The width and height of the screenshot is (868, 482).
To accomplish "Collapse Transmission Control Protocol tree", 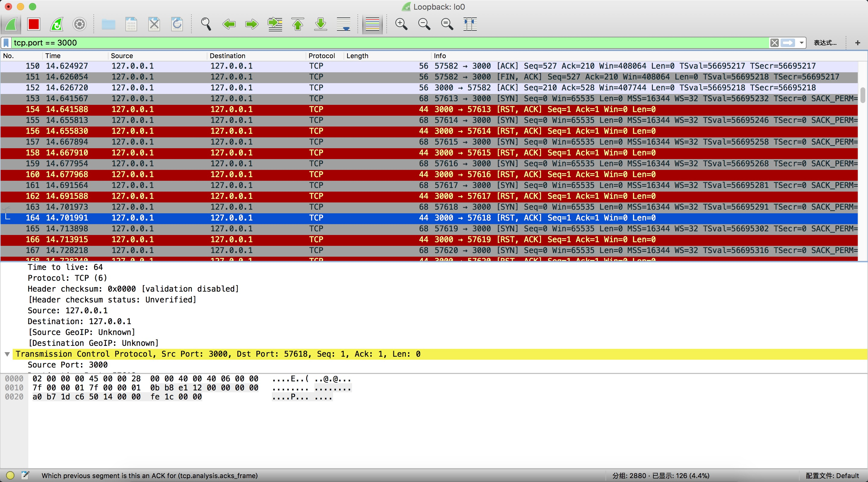I will click(x=7, y=354).
